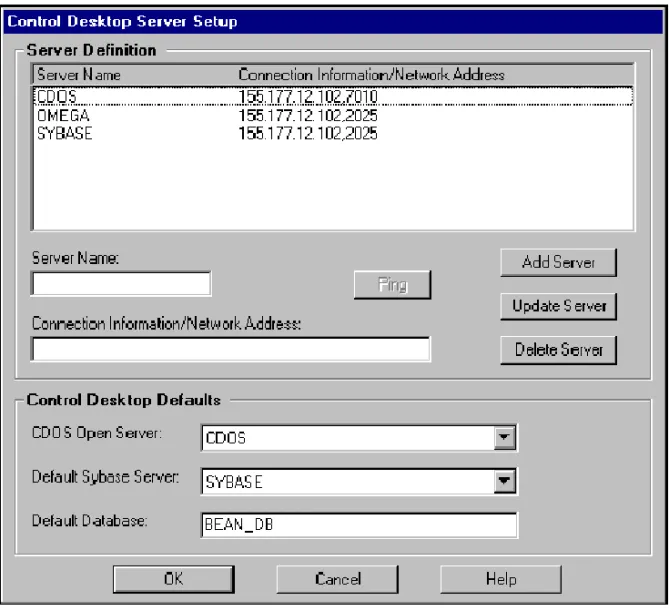Click the Update Server button
The height and width of the screenshot is (611, 669).
tap(558, 306)
